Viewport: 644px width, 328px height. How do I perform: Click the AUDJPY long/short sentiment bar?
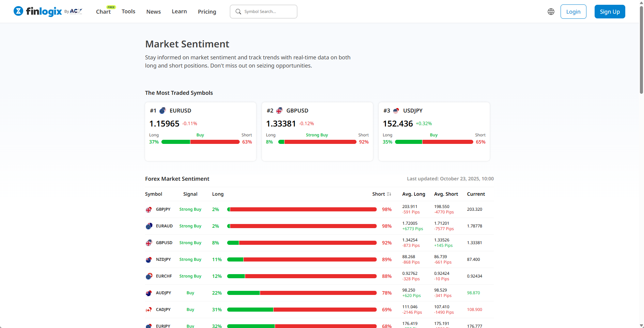pos(301,293)
